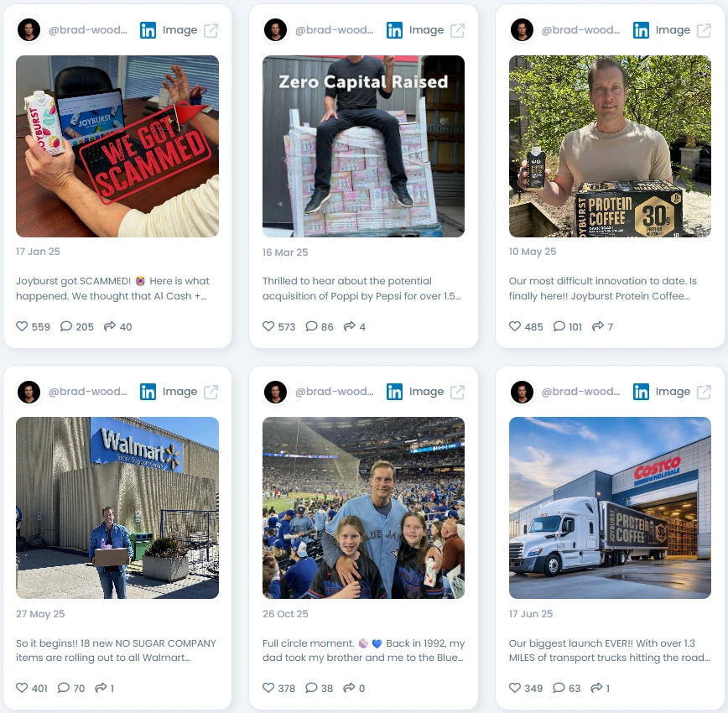Image resolution: width=728 pixels, height=713 pixels.
Task: Open the 'Zero Capital Raised' post image
Action: tap(363, 146)
